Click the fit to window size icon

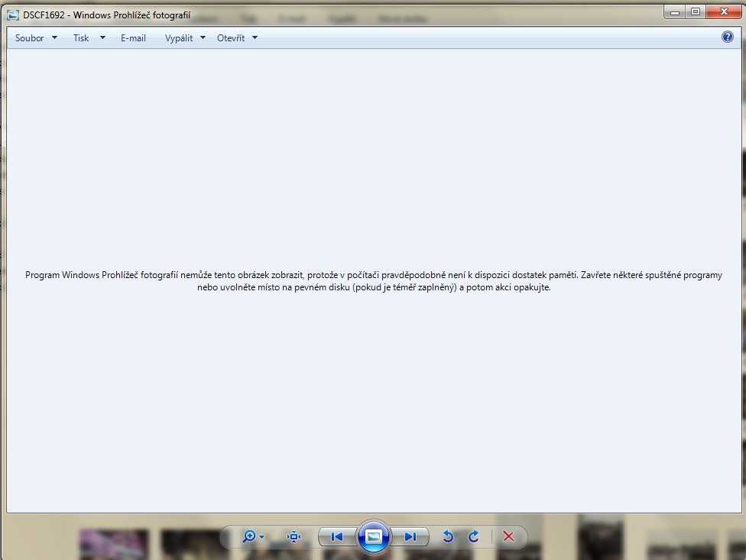pyautogui.click(x=294, y=537)
